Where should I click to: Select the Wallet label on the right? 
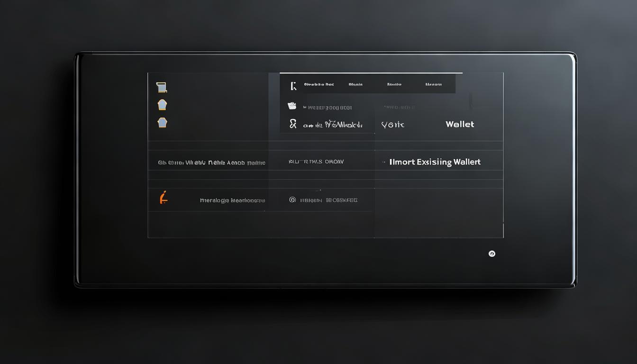(x=459, y=124)
